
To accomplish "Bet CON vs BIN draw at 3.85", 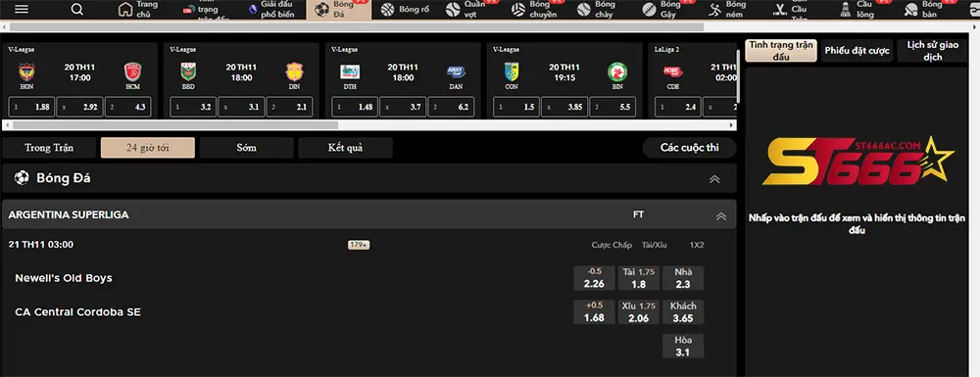I will point(565,107).
